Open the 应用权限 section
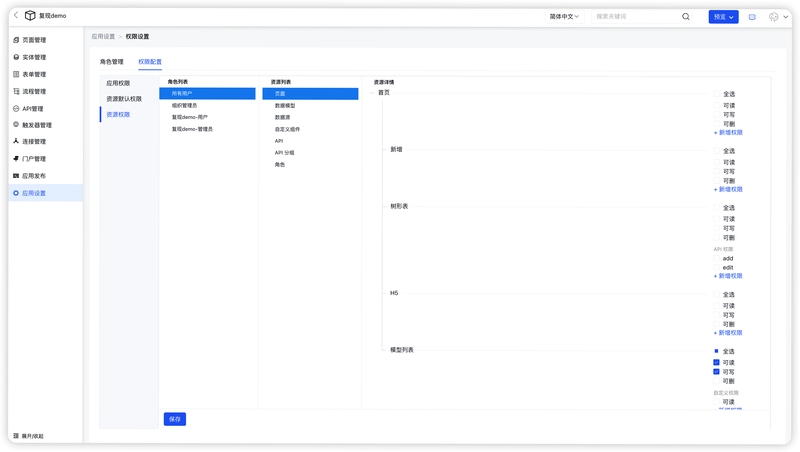The image size is (800, 452). [118, 83]
